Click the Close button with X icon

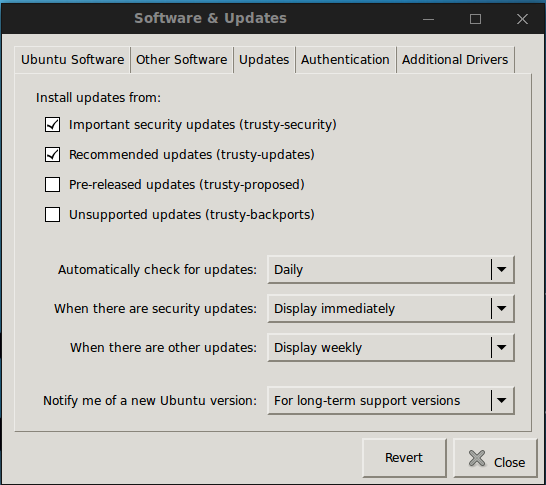[496, 457]
